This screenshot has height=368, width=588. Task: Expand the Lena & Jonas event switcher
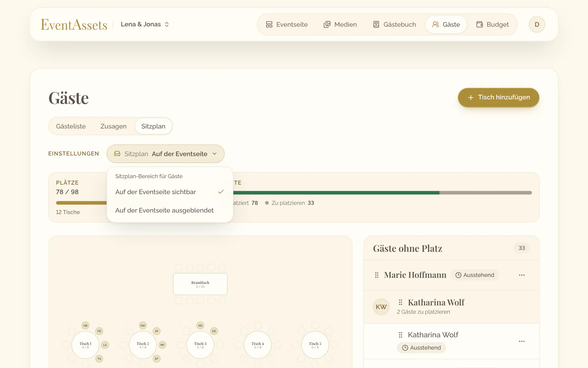tap(145, 24)
